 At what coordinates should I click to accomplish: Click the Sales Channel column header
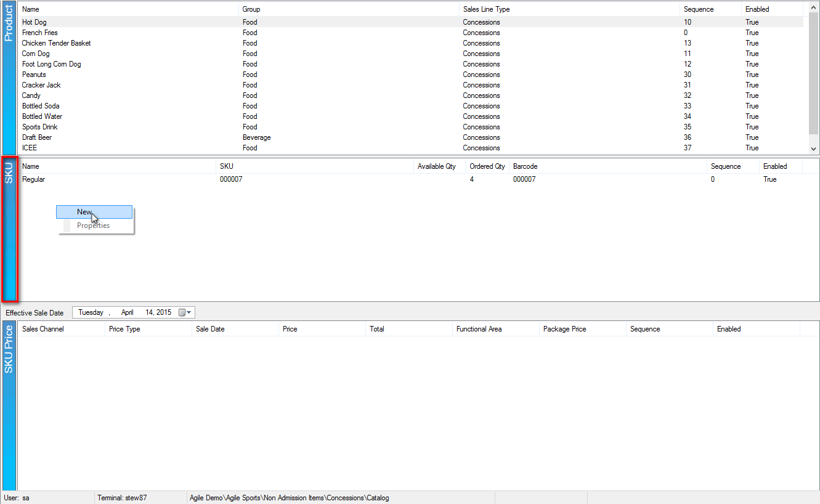point(62,329)
